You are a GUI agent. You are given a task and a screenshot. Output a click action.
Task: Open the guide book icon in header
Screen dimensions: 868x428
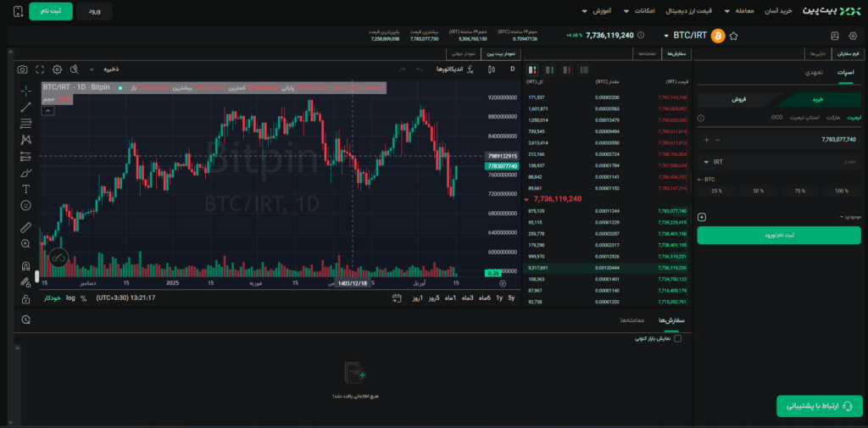(835, 36)
